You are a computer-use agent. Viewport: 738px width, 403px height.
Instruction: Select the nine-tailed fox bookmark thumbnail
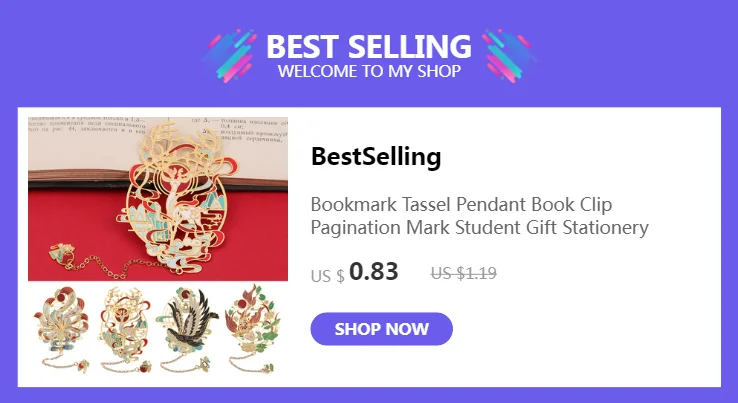[61, 329]
